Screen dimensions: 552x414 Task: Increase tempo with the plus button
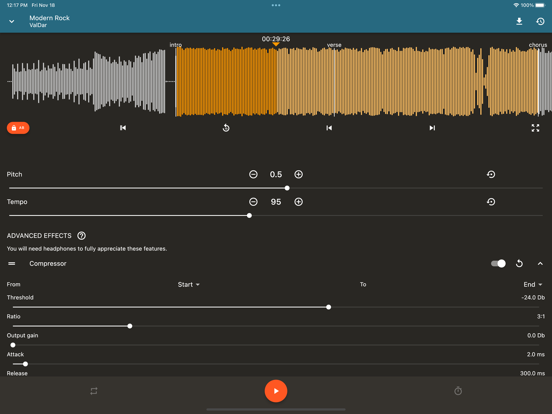(299, 202)
